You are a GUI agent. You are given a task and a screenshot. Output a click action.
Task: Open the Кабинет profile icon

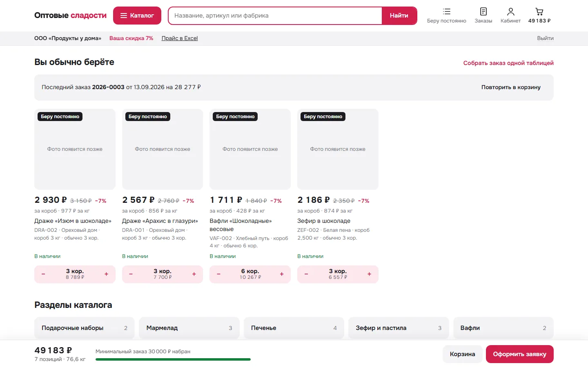pyautogui.click(x=510, y=16)
